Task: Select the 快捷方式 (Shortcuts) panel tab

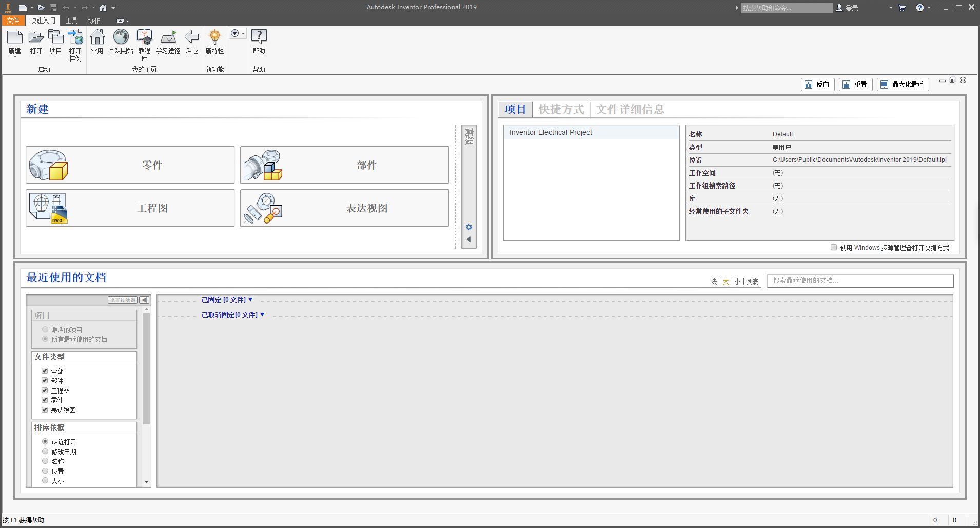Action: [x=561, y=109]
